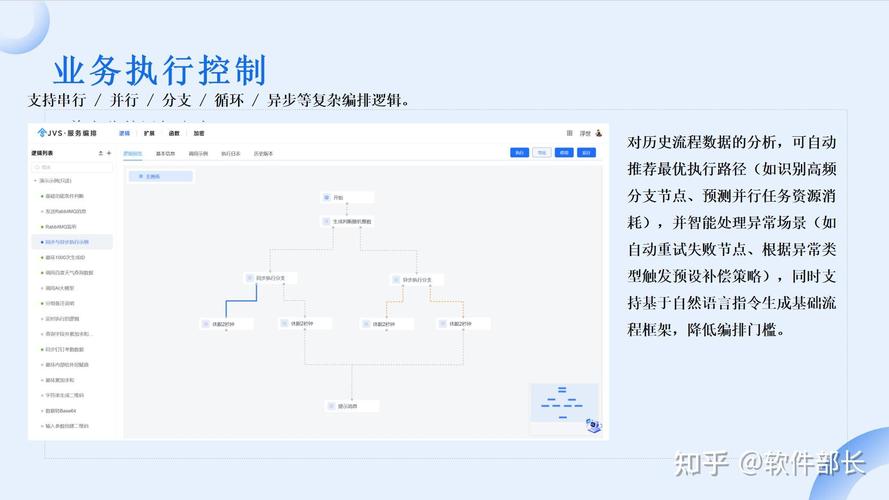Click the 异步执行分支 node
Image resolution: width=889 pixels, height=500 pixels.
tap(417, 279)
